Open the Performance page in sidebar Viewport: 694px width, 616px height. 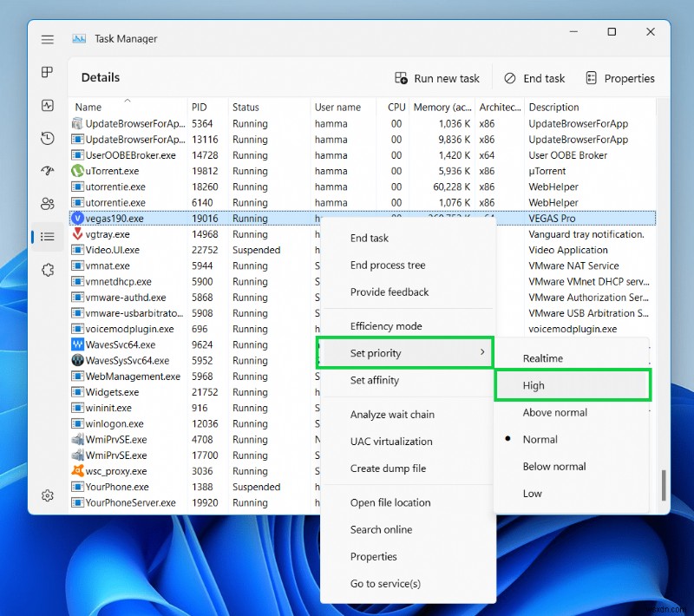[48, 105]
